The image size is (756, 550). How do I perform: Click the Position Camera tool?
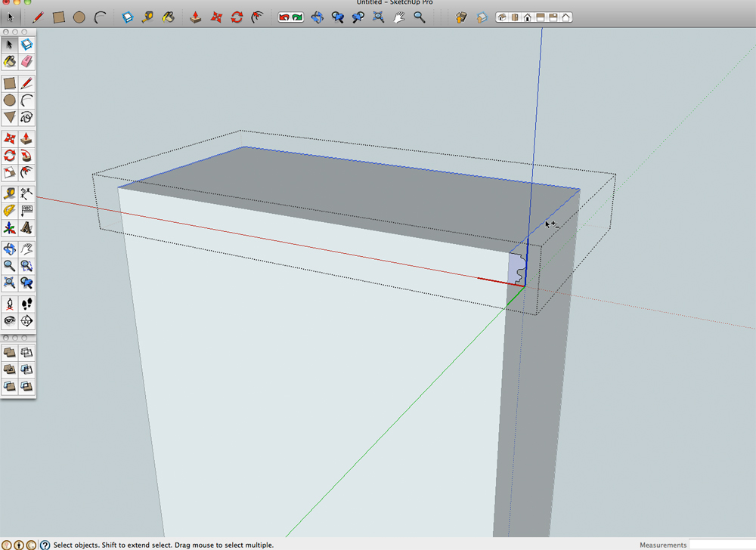(9, 304)
